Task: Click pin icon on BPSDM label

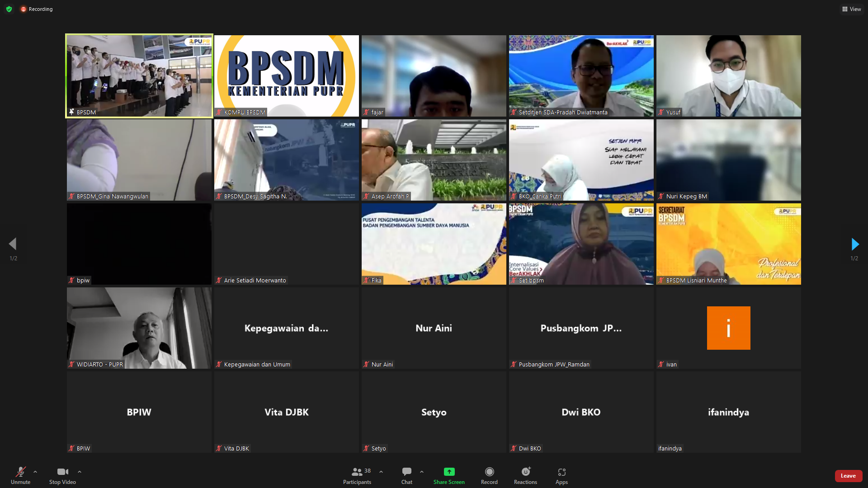Action: tap(71, 112)
